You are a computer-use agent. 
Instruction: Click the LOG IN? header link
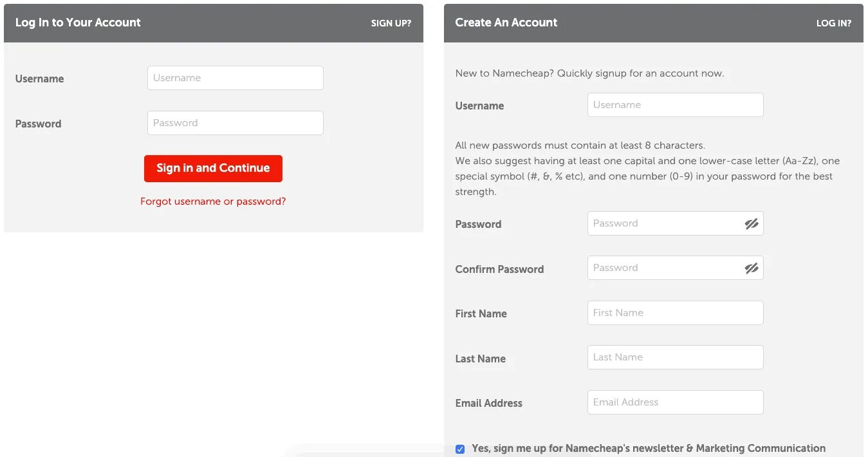pyautogui.click(x=833, y=23)
